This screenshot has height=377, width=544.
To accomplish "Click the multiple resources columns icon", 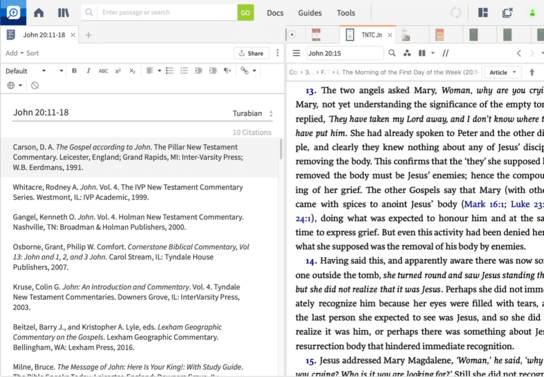I will click(x=422, y=53).
